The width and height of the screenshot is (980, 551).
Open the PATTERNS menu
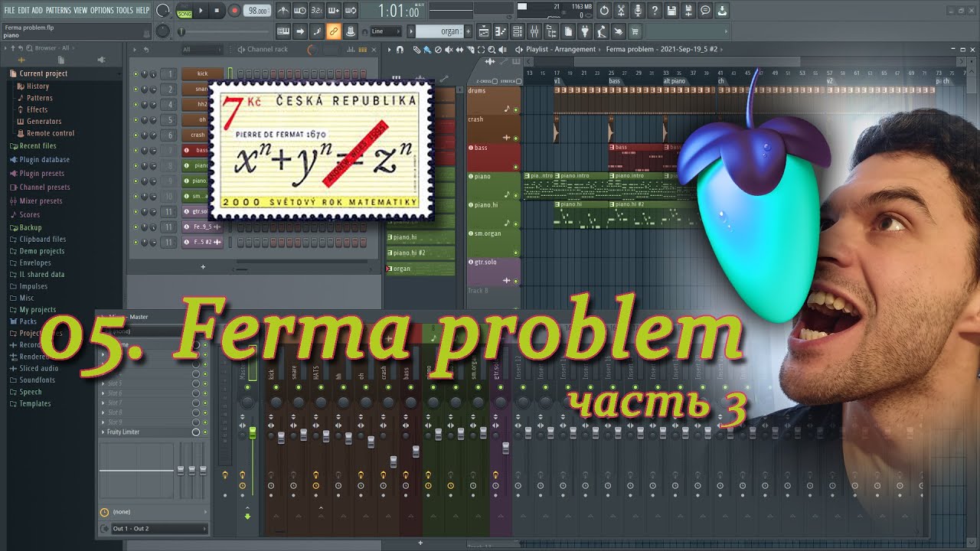[58, 10]
